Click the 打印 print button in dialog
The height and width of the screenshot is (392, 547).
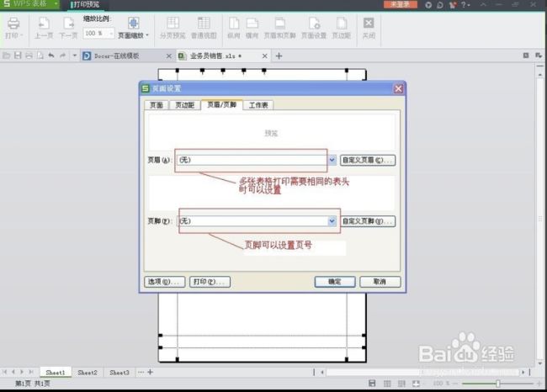[210, 282]
